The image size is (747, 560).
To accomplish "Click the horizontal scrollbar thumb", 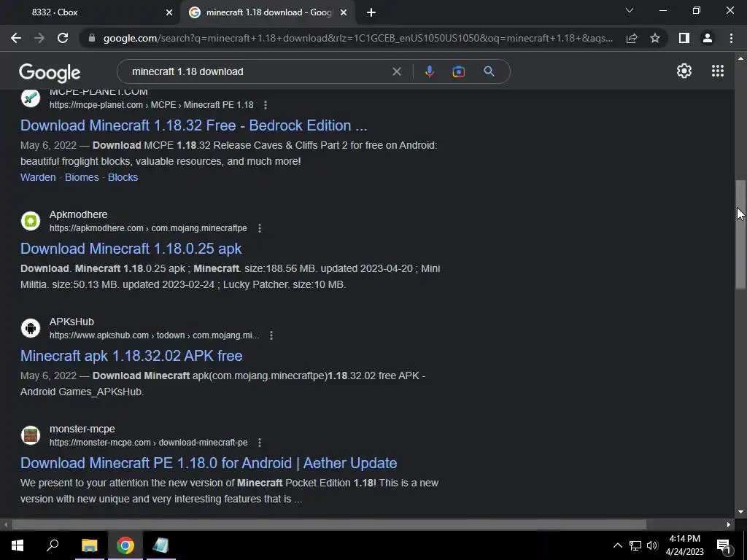I will pyautogui.click(x=329, y=524).
